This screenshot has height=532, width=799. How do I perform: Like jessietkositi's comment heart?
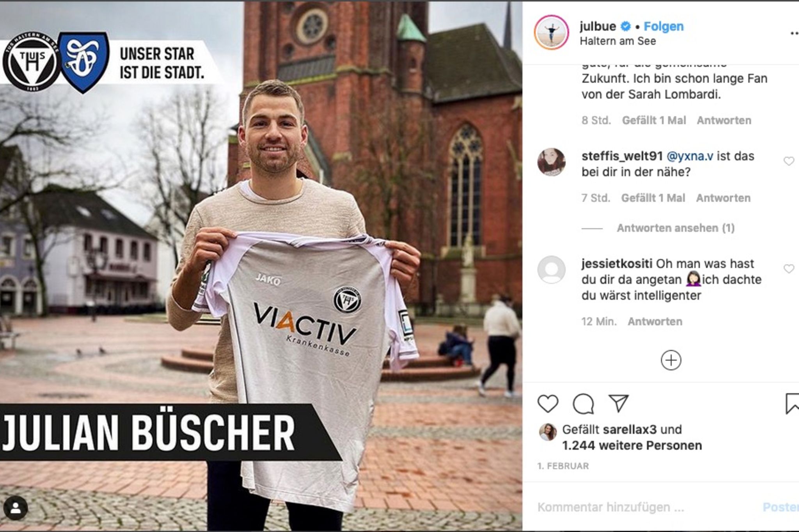click(x=789, y=269)
